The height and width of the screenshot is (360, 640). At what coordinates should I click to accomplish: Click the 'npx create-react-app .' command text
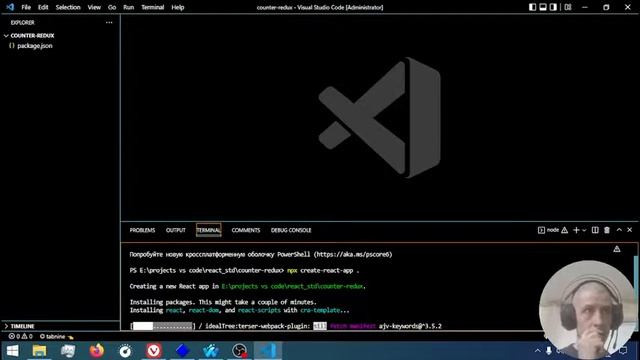[323, 270]
